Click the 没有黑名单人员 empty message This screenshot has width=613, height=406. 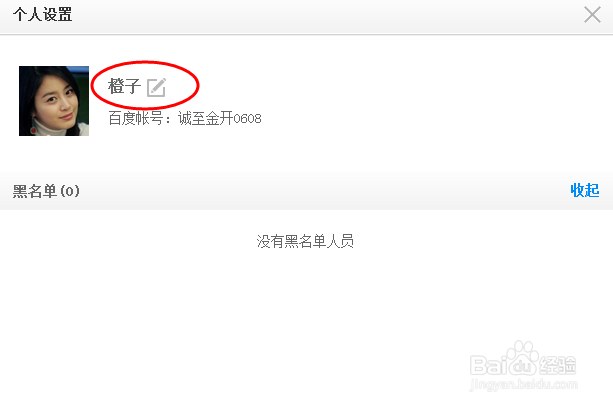tap(305, 241)
